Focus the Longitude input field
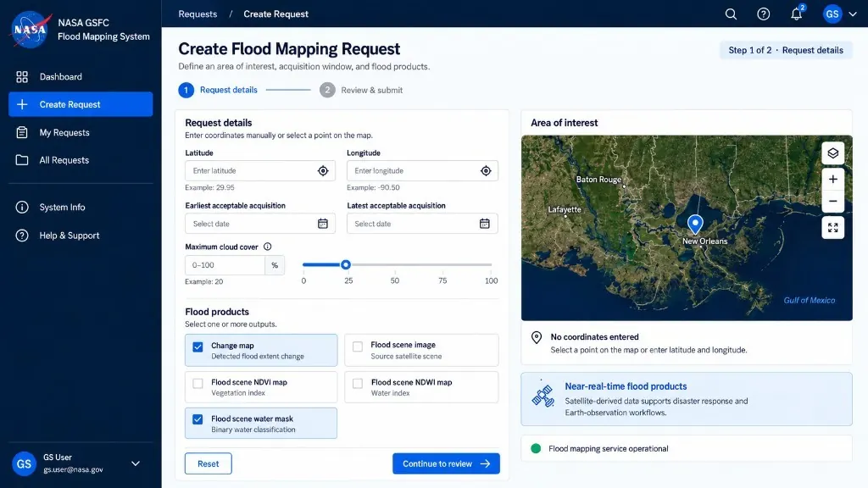The width and height of the screenshot is (868, 488). coord(422,170)
